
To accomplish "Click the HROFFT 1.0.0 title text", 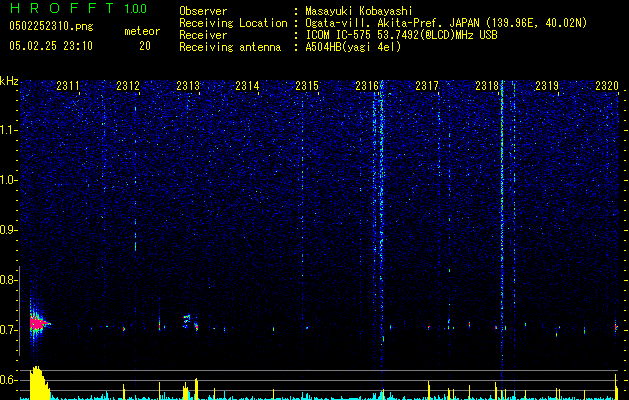I will (x=79, y=8).
